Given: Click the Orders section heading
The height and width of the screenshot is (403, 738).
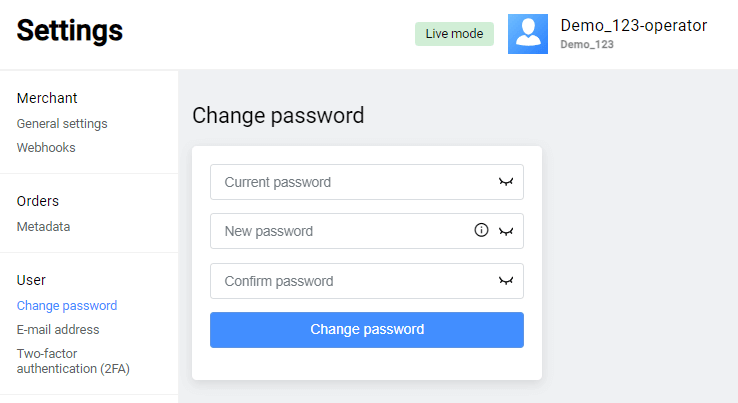Looking at the screenshot, I should (38, 201).
